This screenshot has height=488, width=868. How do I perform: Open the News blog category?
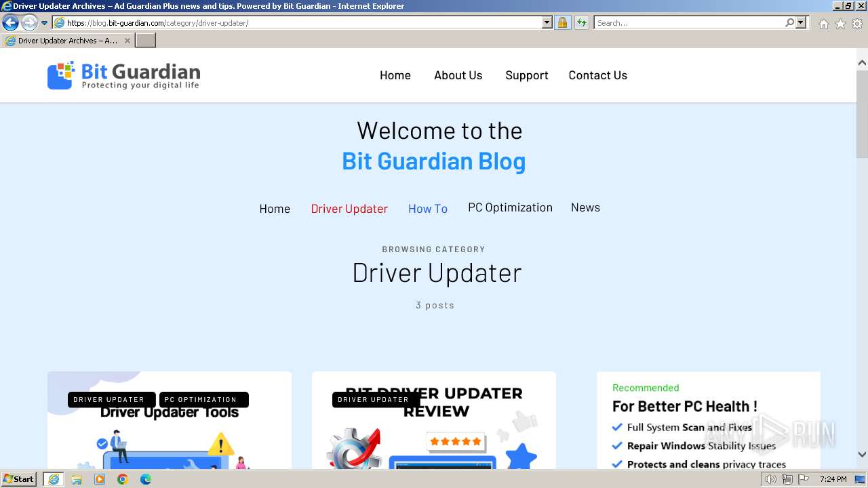(585, 207)
